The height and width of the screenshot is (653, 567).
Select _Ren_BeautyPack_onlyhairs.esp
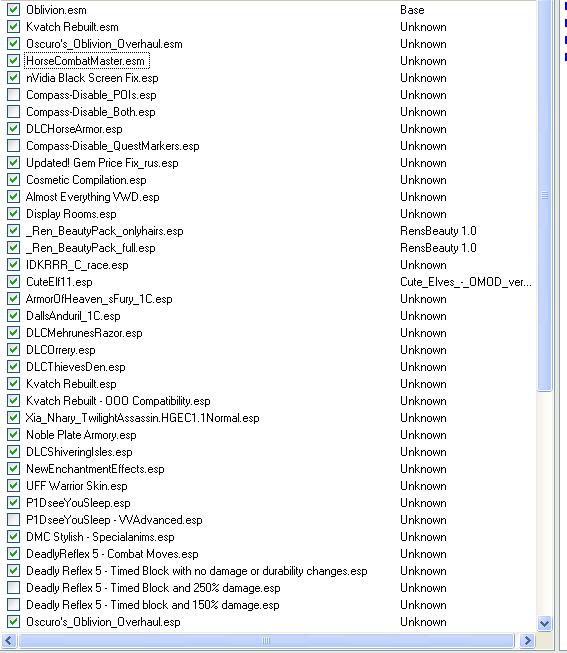pyautogui.click(x=105, y=231)
